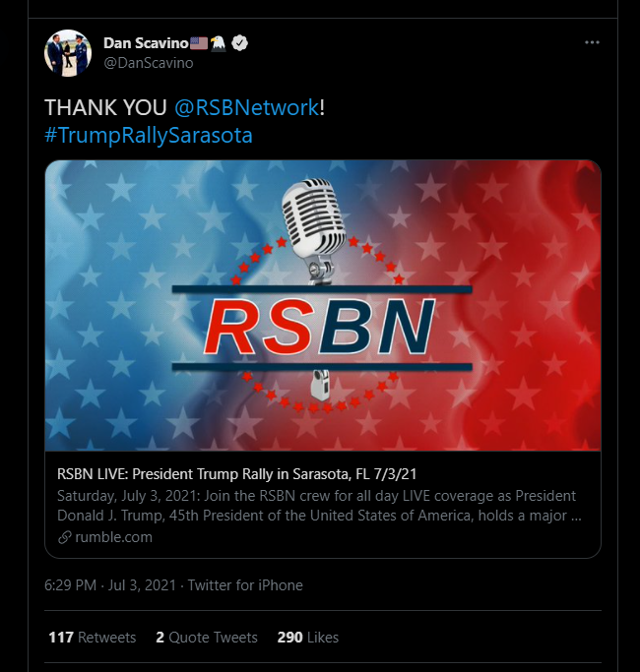The image size is (640, 672).
Task: View the 2 Quote Tweets list
Action: [207, 638]
